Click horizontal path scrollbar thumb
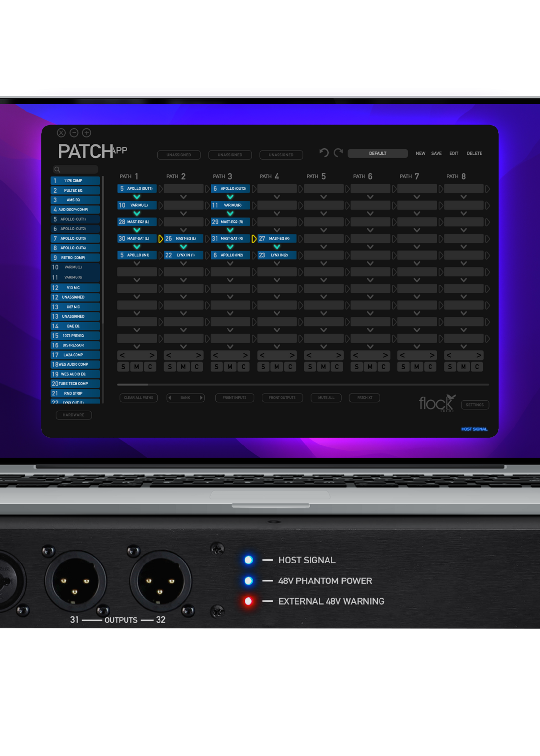The image size is (540, 756). (133, 385)
